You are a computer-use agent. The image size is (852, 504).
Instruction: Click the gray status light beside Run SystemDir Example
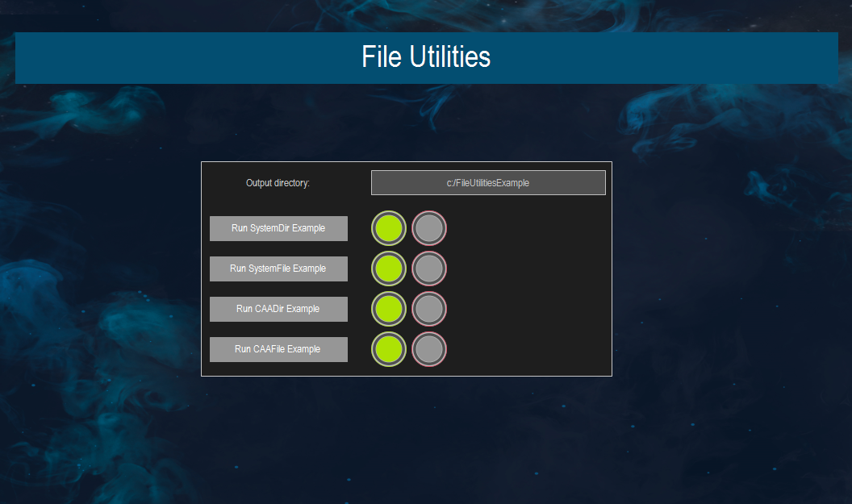(x=428, y=228)
